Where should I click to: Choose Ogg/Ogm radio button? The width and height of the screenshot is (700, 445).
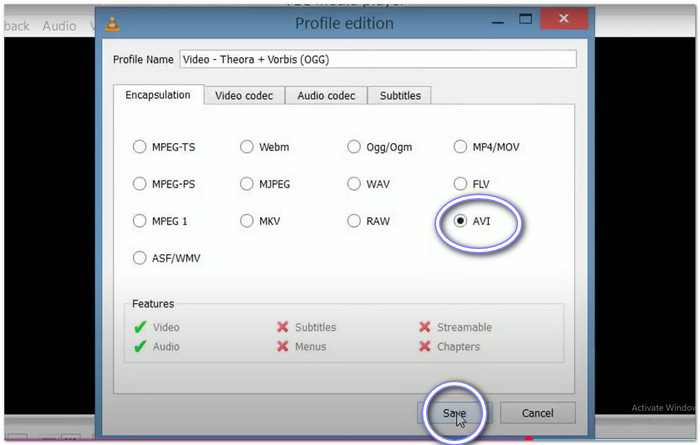[x=354, y=147]
